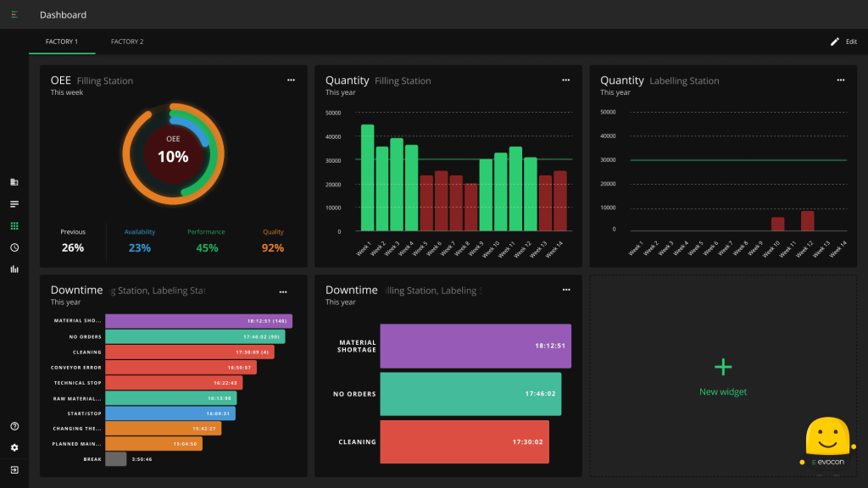
Task: Click the help question mark icon
Action: (14, 425)
